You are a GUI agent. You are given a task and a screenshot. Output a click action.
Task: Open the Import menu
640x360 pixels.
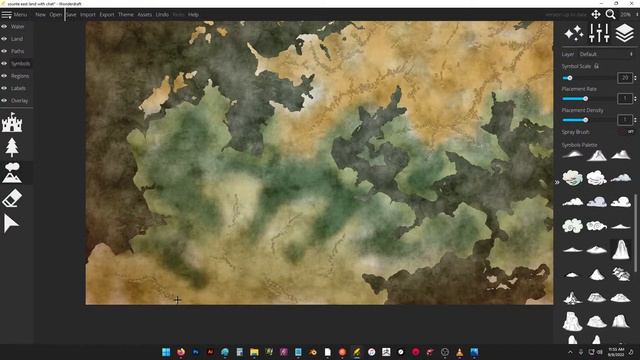point(87,15)
